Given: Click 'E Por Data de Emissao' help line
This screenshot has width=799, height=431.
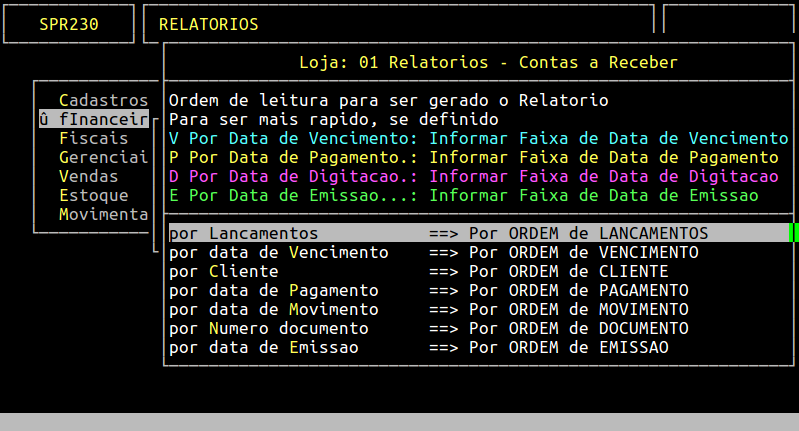Looking at the screenshot, I should pyautogui.click(x=463, y=195).
